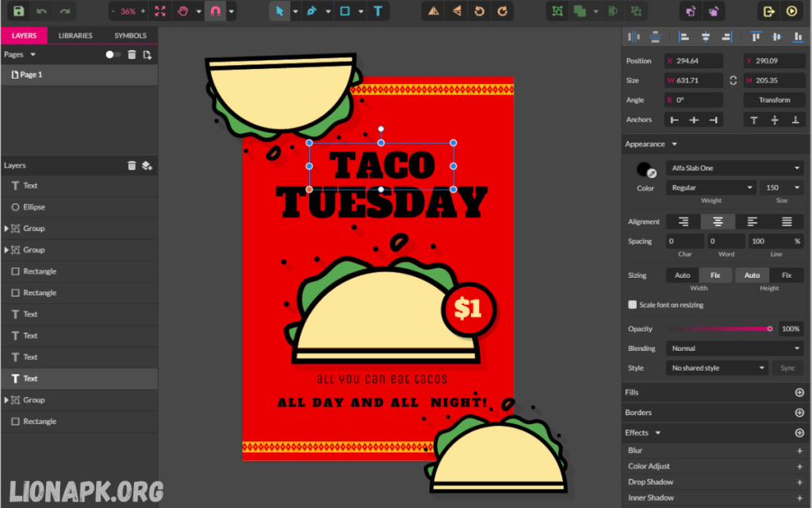
Task: Click the Sync style button
Action: (x=787, y=368)
